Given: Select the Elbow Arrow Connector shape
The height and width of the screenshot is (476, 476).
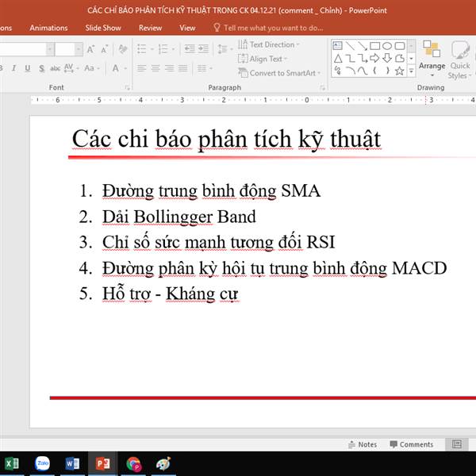Looking at the screenshot, I should (x=363, y=58).
